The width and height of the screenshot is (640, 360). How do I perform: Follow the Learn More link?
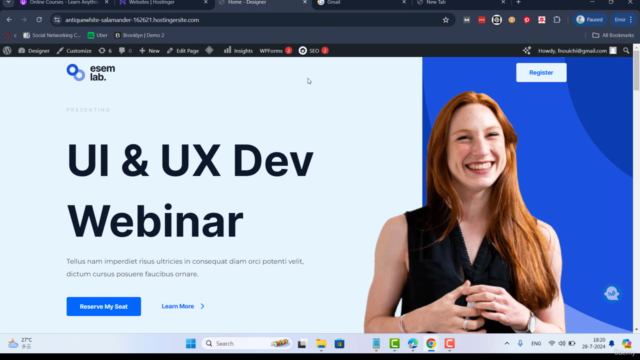click(x=183, y=306)
